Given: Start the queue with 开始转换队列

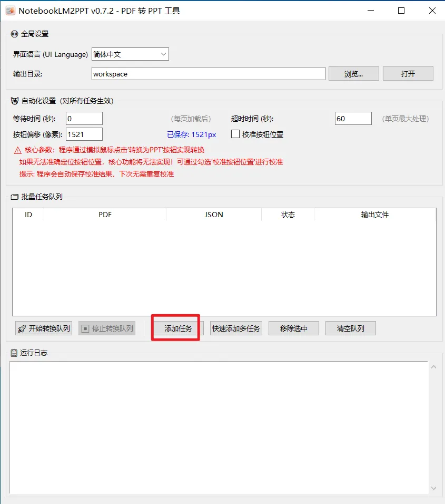Looking at the screenshot, I should pos(44,328).
